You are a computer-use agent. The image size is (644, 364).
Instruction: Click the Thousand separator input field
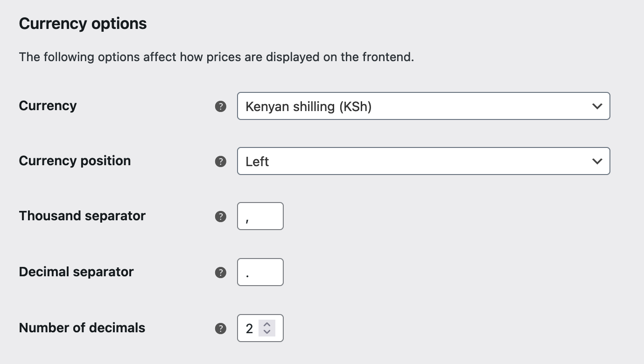[x=260, y=216]
